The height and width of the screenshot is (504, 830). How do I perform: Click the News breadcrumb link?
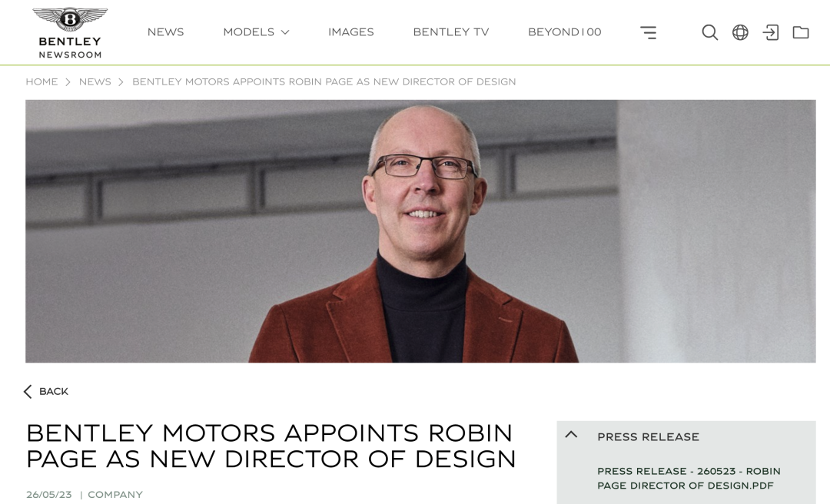[x=95, y=81]
